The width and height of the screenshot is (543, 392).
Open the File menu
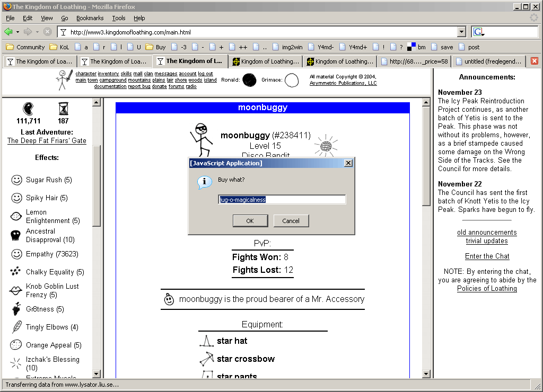(10, 18)
